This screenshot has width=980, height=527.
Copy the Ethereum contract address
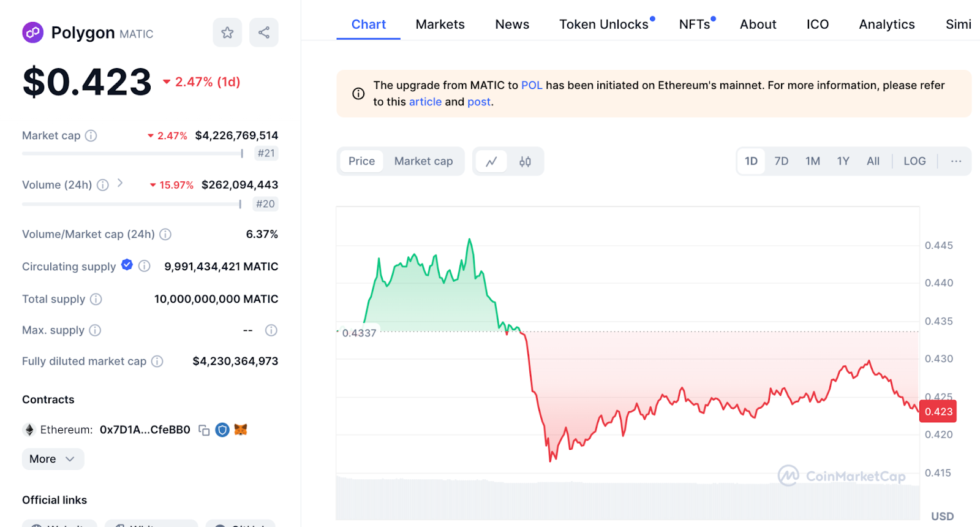point(204,430)
